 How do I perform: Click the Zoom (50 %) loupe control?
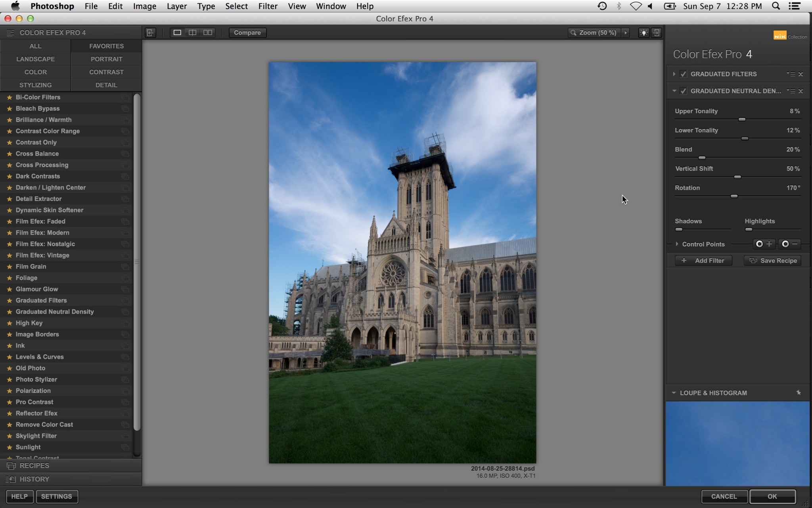click(594, 33)
